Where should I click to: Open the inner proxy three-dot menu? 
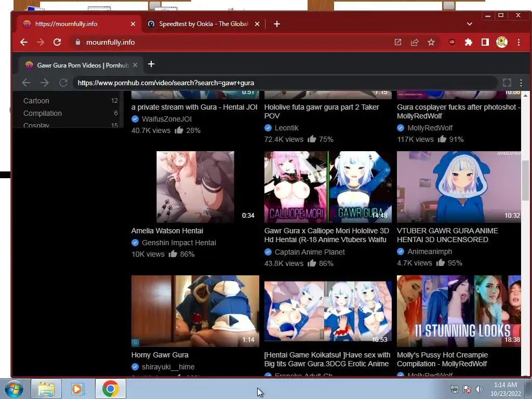521,83
